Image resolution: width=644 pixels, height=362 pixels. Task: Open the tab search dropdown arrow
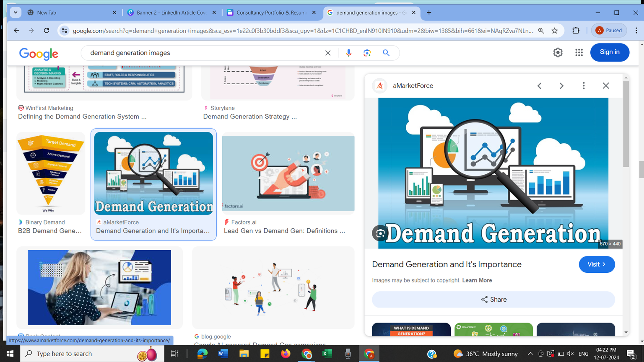pyautogui.click(x=16, y=13)
